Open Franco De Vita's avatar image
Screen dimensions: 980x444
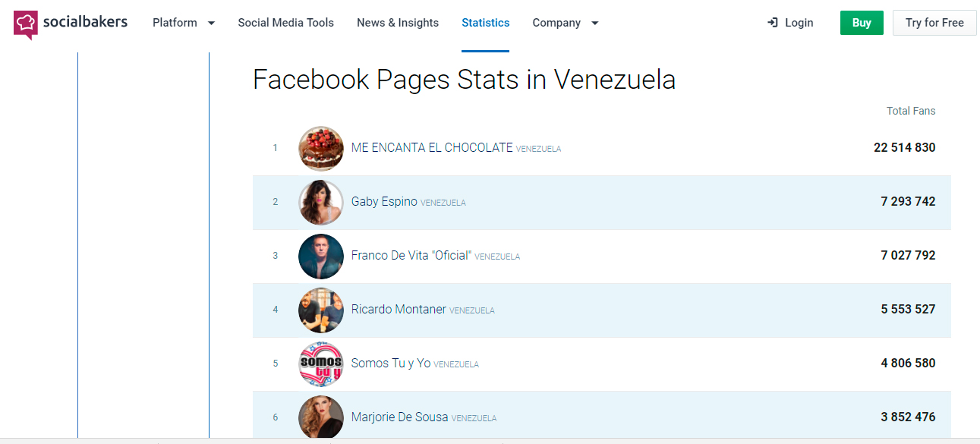pyautogui.click(x=321, y=256)
